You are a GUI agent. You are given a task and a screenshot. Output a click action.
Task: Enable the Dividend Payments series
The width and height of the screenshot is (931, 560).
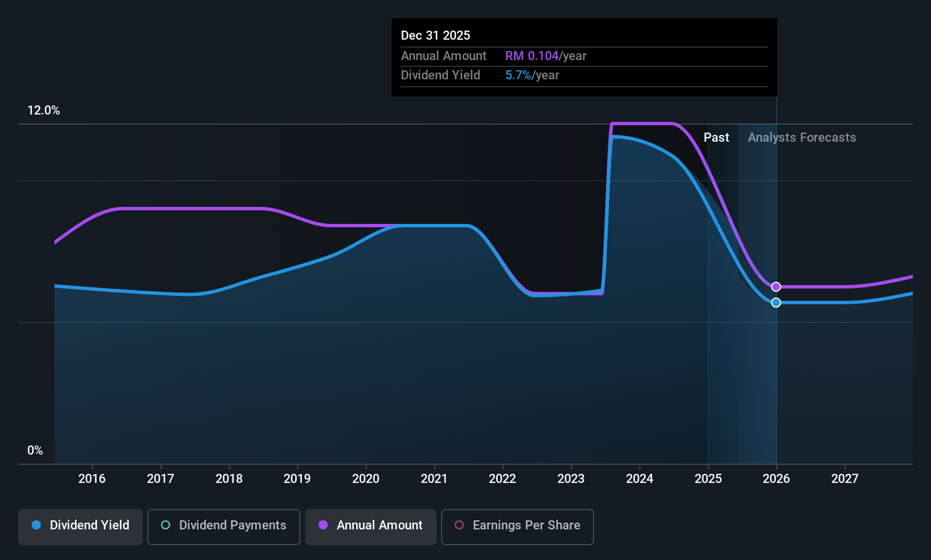(224, 527)
